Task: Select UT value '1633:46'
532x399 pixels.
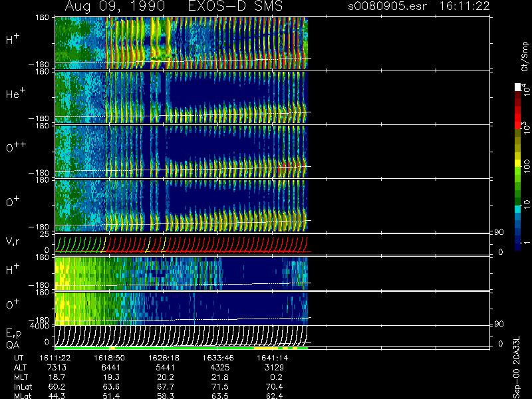Action: point(218,358)
